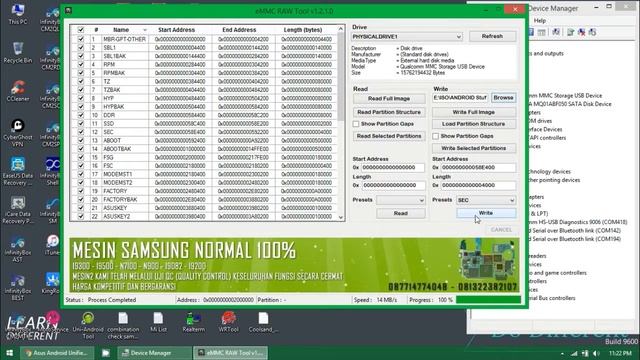This screenshot has width=640, height=360.
Task: Open InfinityBox AST desktop shortcut
Action: 18,249
